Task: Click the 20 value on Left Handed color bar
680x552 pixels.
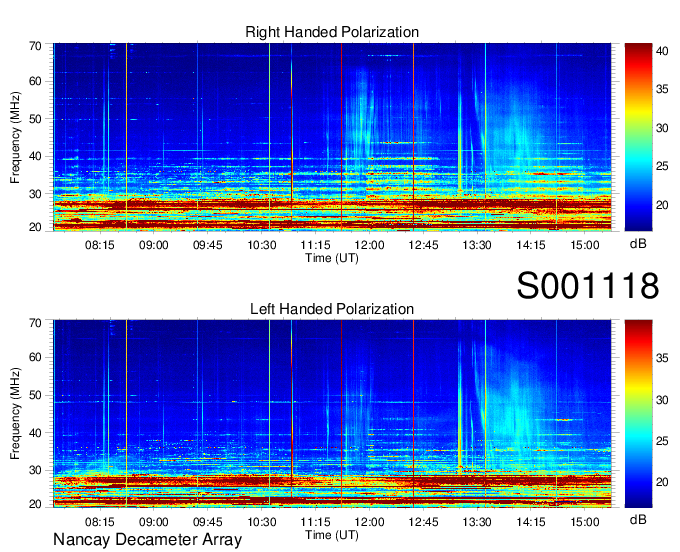Action: click(x=662, y=482)
